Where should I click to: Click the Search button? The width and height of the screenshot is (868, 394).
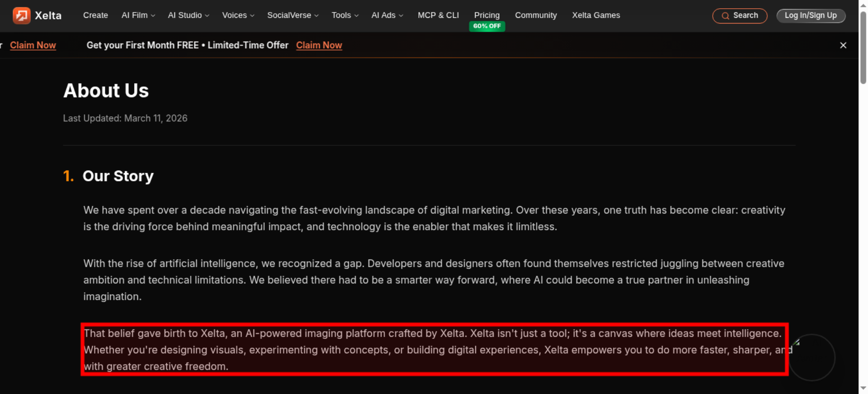pyautogui.click(x=740, y=16)
